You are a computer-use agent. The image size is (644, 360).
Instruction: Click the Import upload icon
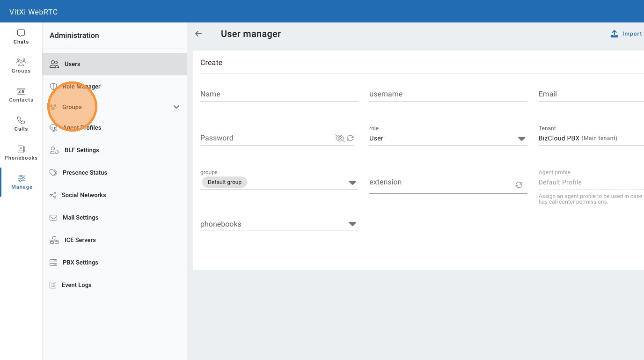tap(615, 34)
